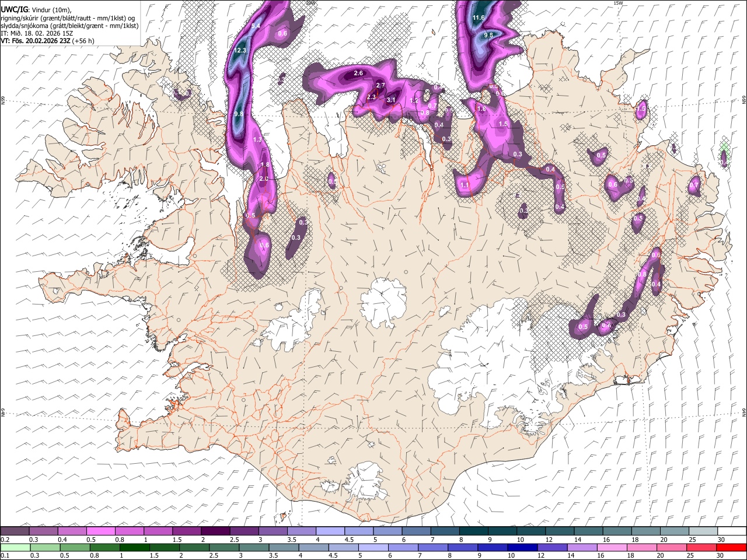This screenshot has width=747, height=560.
Task: Click the 2.6 precipitation value on the map
Action: [358, 73]
